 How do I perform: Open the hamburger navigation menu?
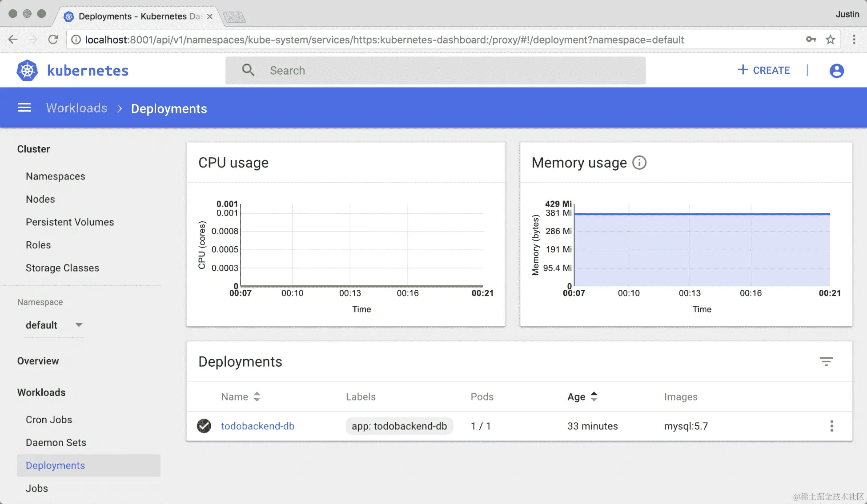pyautogui.click(x=24, y=108)
